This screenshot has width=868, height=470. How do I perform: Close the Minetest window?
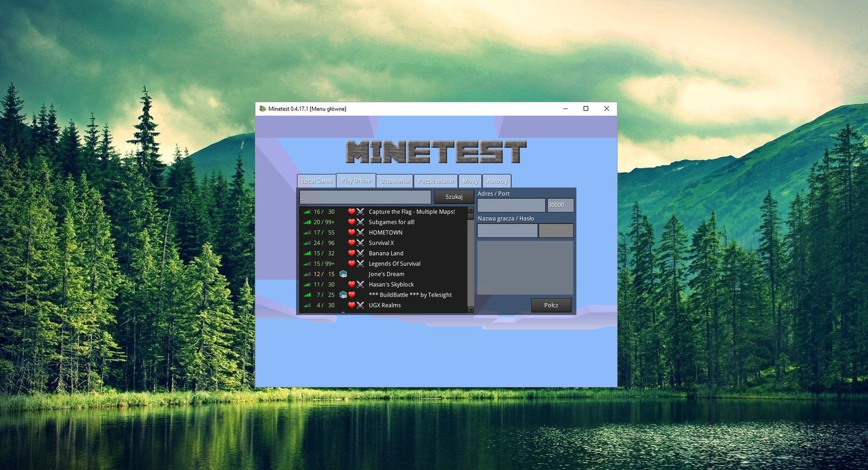607,108
